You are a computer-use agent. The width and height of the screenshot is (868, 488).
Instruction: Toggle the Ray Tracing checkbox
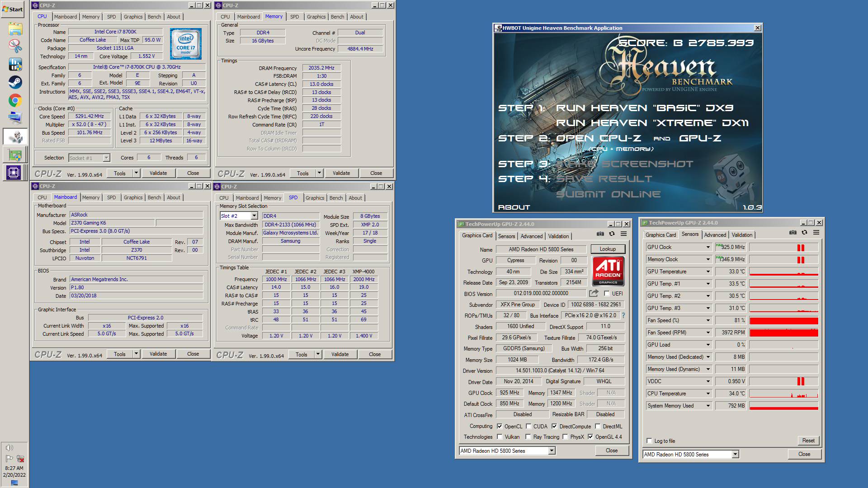pyautogui.click(x=528, y=437)
